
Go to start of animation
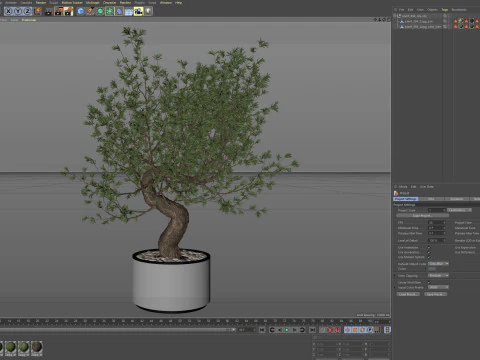point(262,330)
